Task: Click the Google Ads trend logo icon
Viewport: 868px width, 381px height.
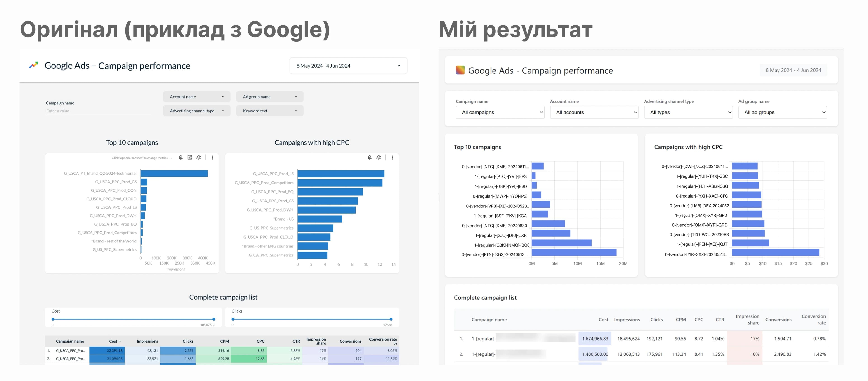Action: click(x=34, y=65)
